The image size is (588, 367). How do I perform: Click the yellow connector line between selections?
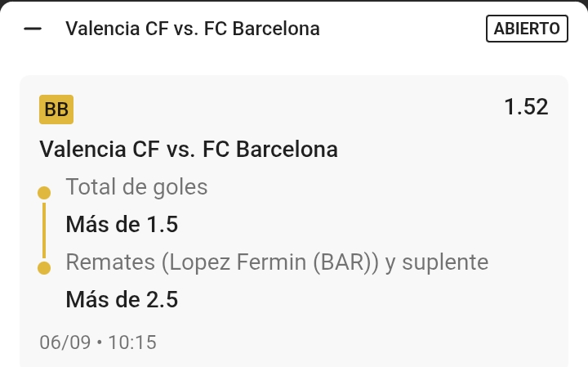pos(44,230)
